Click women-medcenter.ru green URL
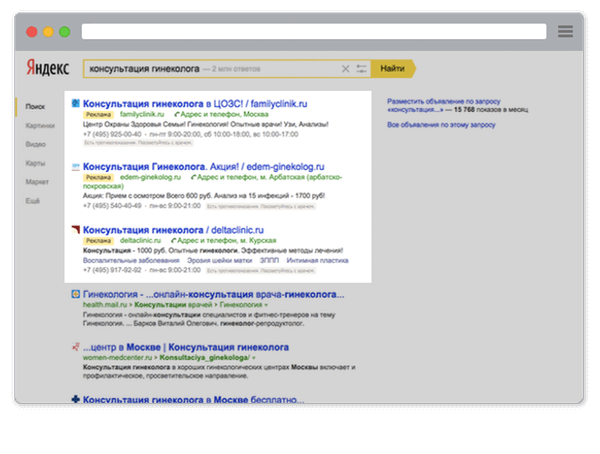Viewport: 600px width, 454px height. 117,358
